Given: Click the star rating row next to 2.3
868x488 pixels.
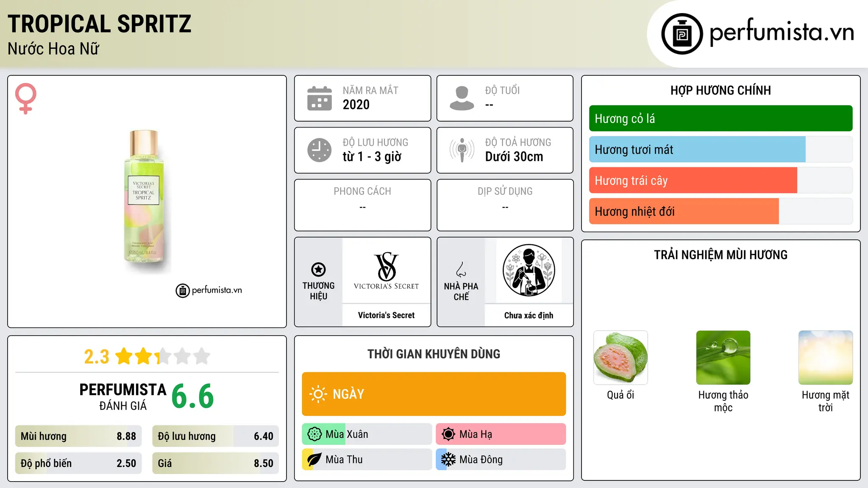Looking at the screenshot, I should point(163,356).
